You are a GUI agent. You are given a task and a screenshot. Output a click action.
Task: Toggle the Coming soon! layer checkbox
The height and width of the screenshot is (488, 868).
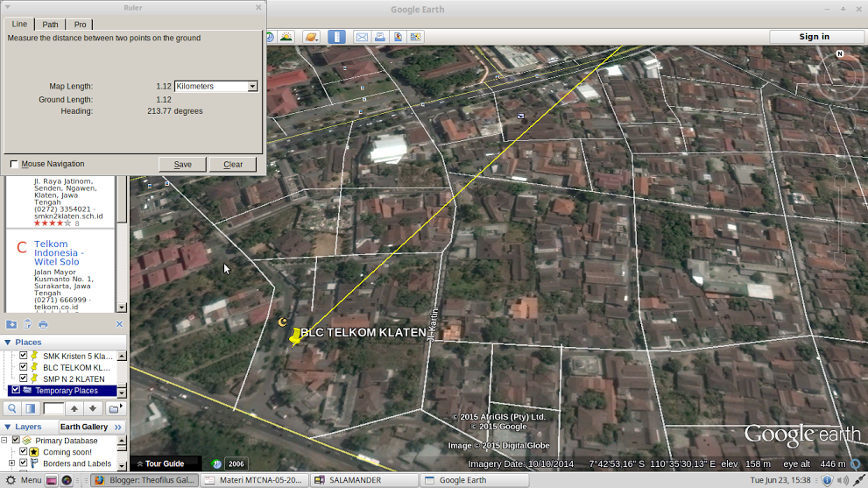click(24, 452)
